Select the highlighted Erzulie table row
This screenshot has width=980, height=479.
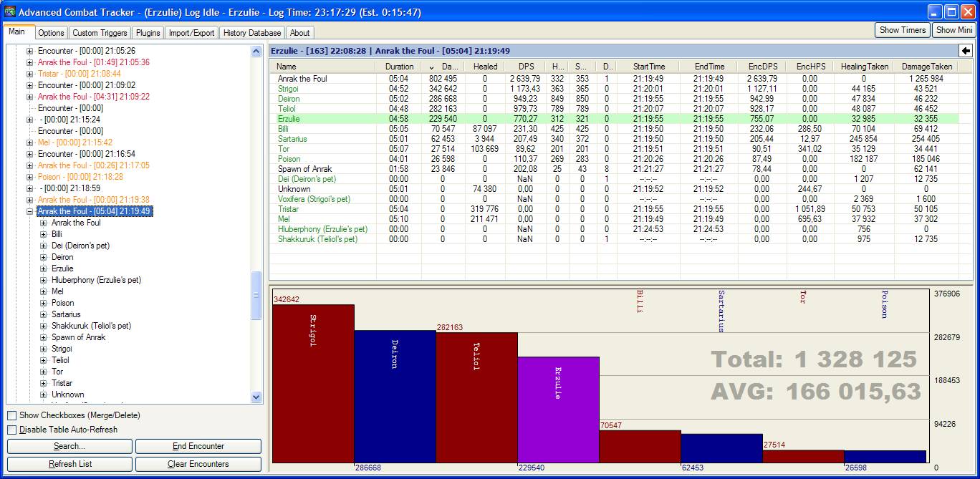tap(616, 119)
